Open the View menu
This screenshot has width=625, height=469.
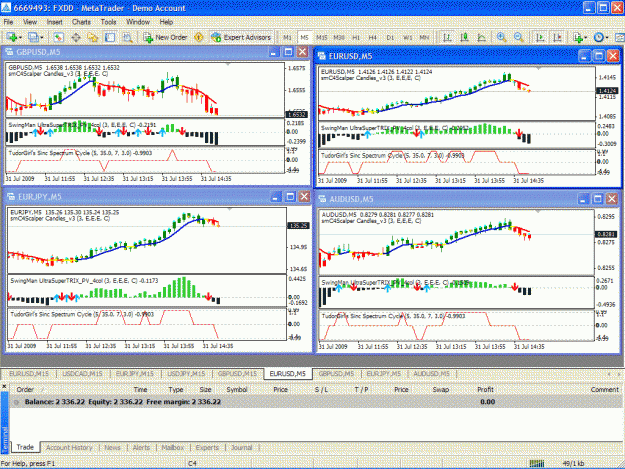[30, 22]
